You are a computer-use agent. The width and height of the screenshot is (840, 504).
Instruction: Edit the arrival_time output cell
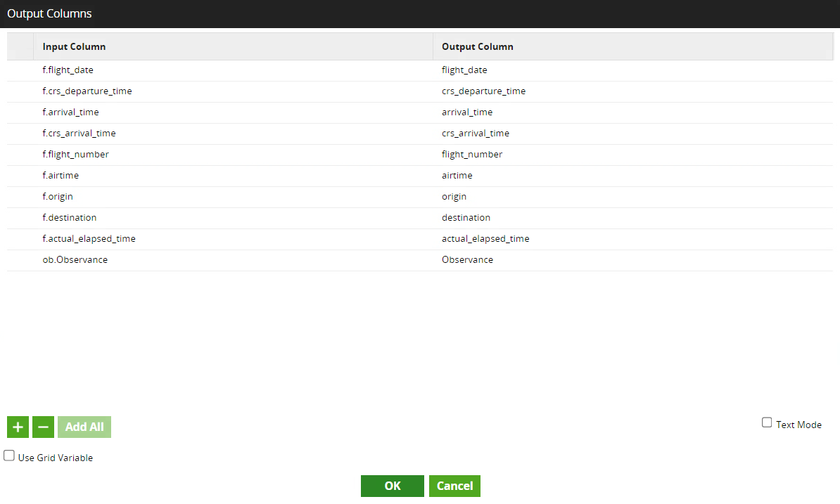coord(467,112)
